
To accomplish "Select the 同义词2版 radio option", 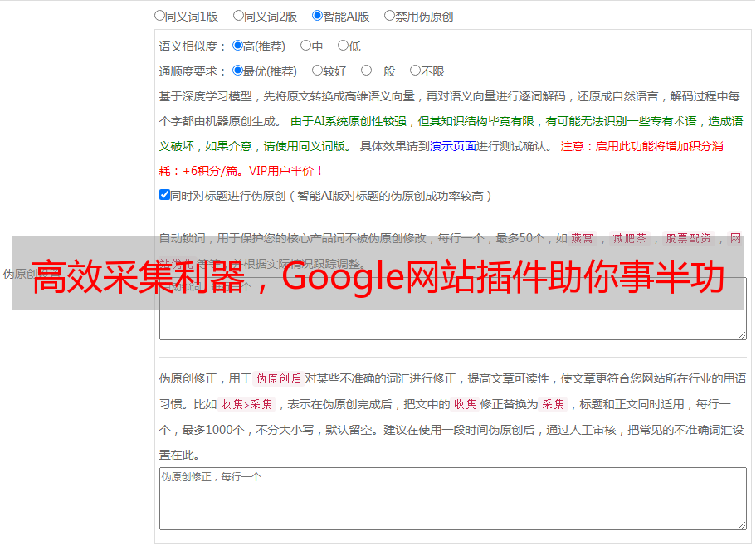I will (238, 16).
